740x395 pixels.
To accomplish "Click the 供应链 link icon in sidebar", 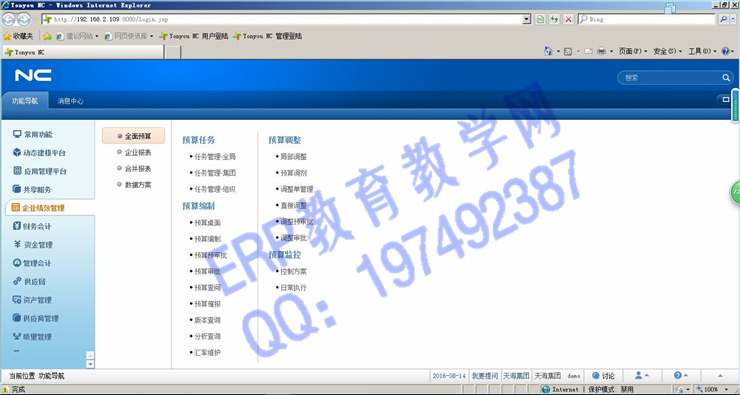I will [17, 281].
